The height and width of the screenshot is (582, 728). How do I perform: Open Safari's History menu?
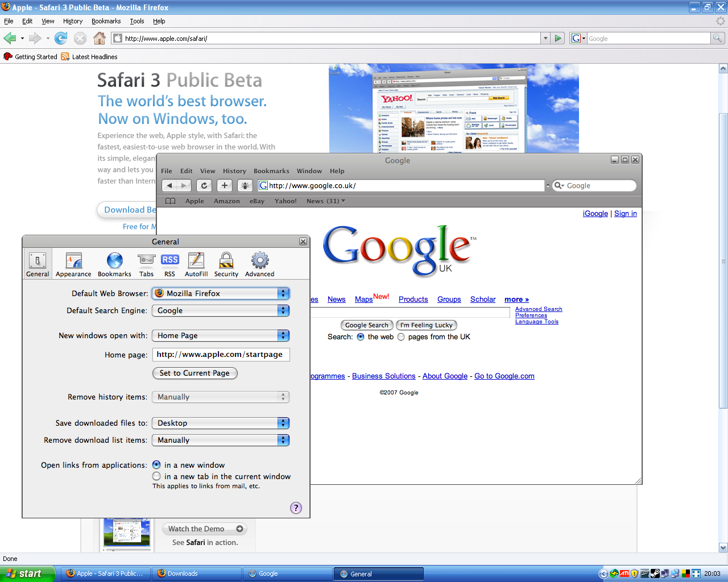coord(234,171)
